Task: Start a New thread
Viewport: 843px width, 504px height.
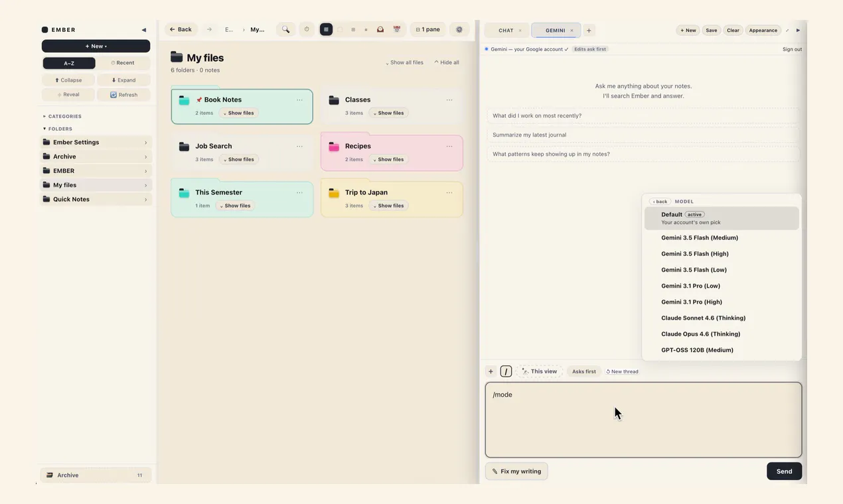Action: pyautogui.click(x=622, y=371)
